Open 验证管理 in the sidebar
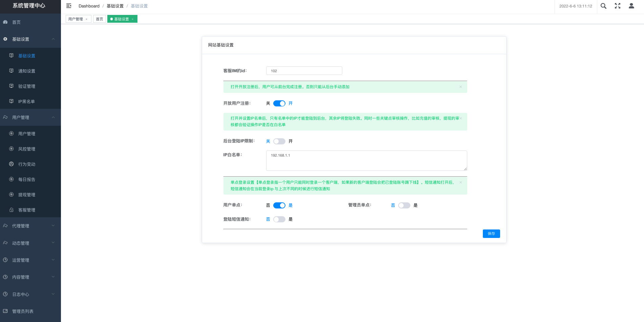644x322 pixels. pos(30,86)
